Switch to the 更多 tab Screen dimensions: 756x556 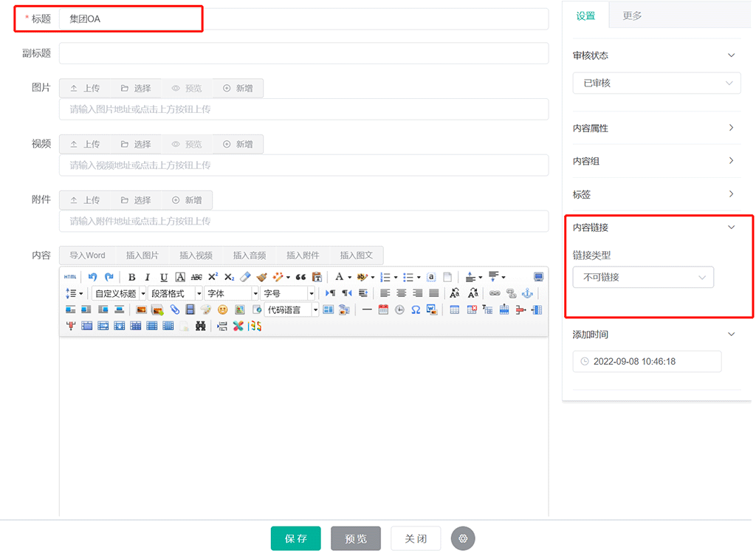click(x=632, y=16)
